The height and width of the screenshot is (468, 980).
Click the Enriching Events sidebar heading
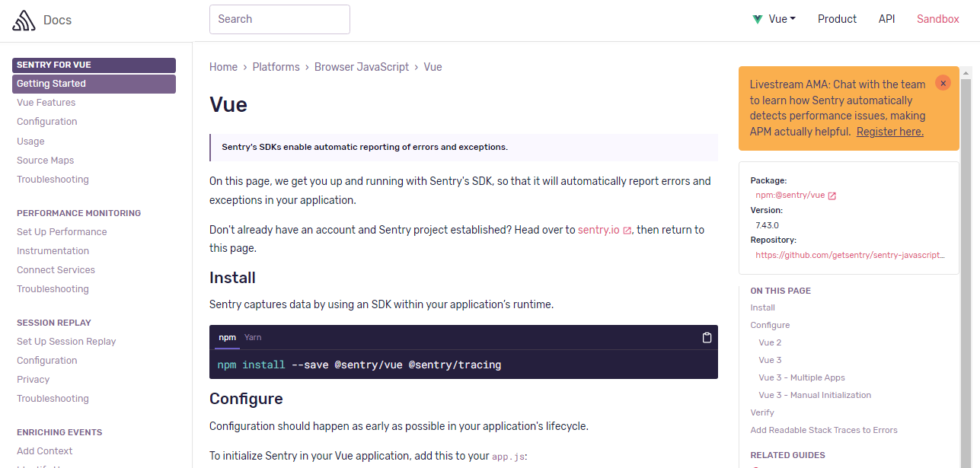click(x=59, y=432)
